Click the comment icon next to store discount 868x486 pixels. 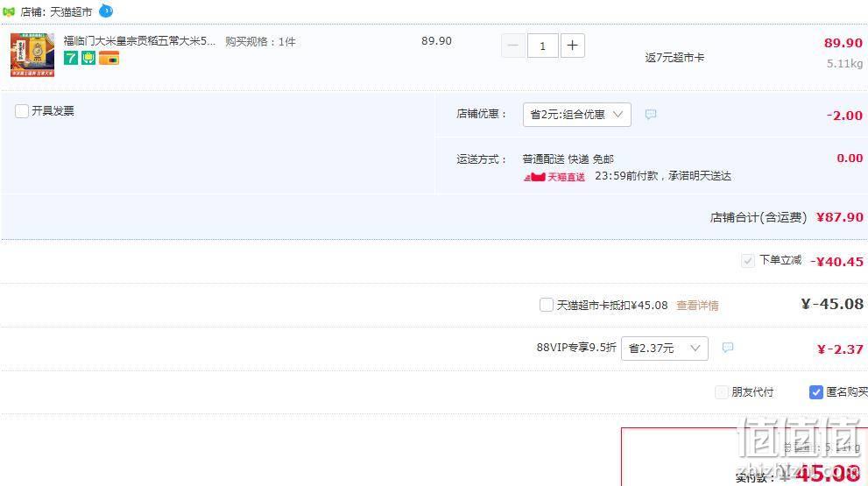point(651,115)
